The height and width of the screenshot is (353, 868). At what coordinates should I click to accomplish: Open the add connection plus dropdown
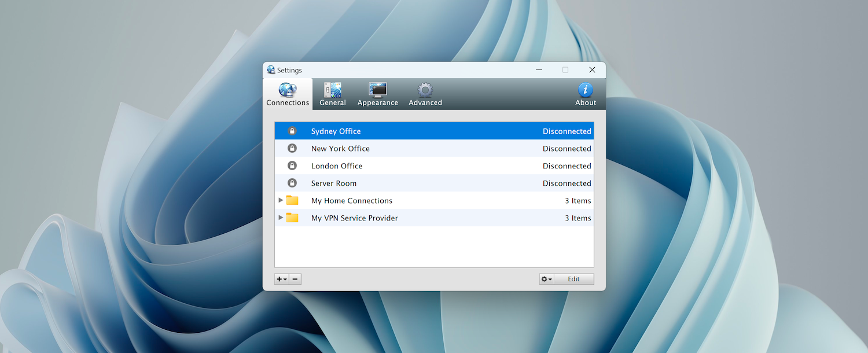pyautogui.click(x=282, y=280)
